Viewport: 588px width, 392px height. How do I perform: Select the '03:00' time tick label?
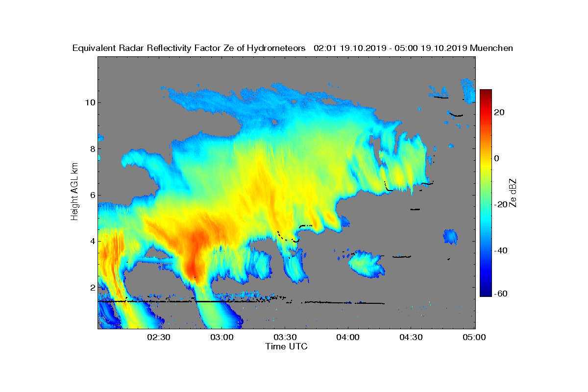(x=221, y=338)
